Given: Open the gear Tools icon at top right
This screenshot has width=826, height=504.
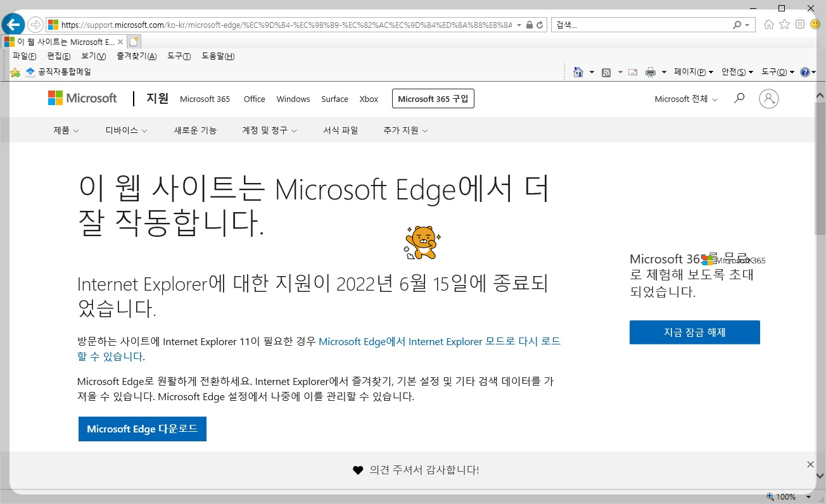Looking at the screenshot, I should click(x=799, y=24).
